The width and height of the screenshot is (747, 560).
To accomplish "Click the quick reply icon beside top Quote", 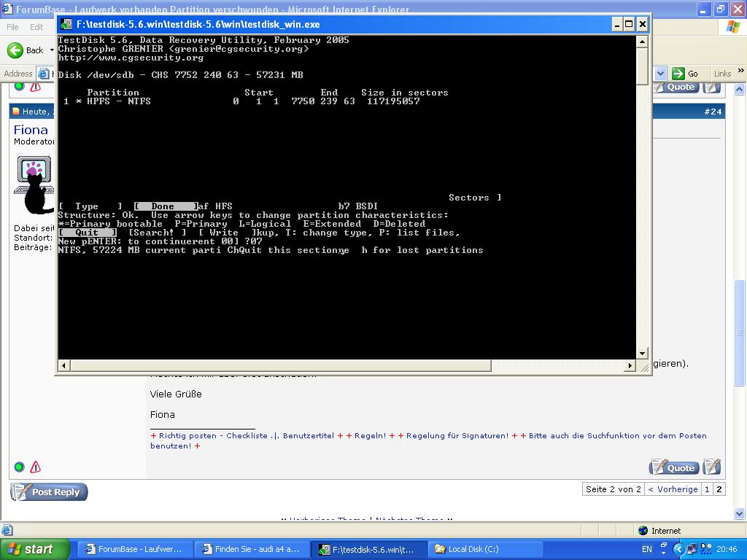I will pyautogui.click(x=712, y=87).
